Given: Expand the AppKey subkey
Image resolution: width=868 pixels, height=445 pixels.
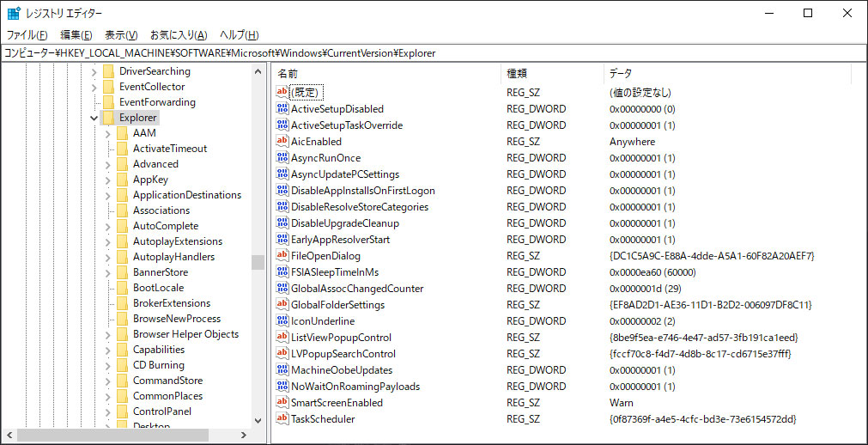Looking at the screenshot, I should [x=108, y=180].
